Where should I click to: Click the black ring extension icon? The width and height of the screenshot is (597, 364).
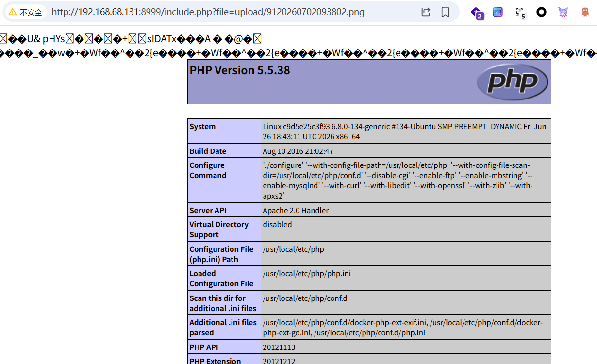(541, 12)
